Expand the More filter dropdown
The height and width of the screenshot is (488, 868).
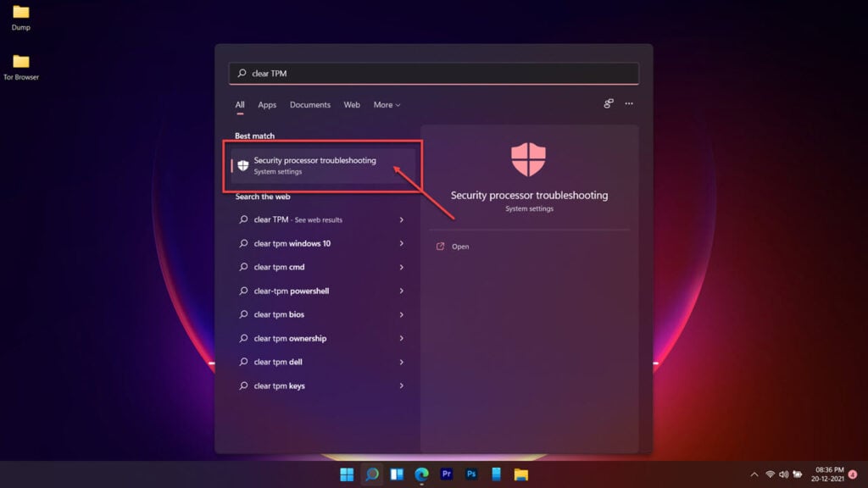point(387,104)
